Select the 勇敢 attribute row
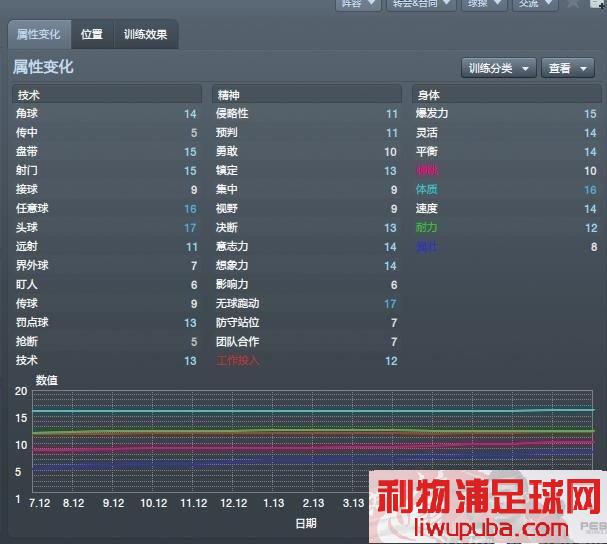 [x=307, y=151]
